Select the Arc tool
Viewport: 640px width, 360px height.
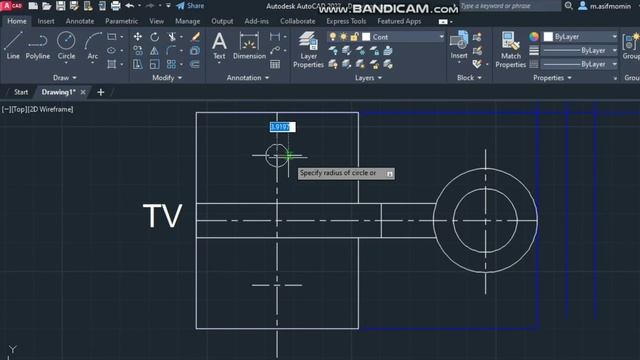pyautogui.click(x=93, y=45)
